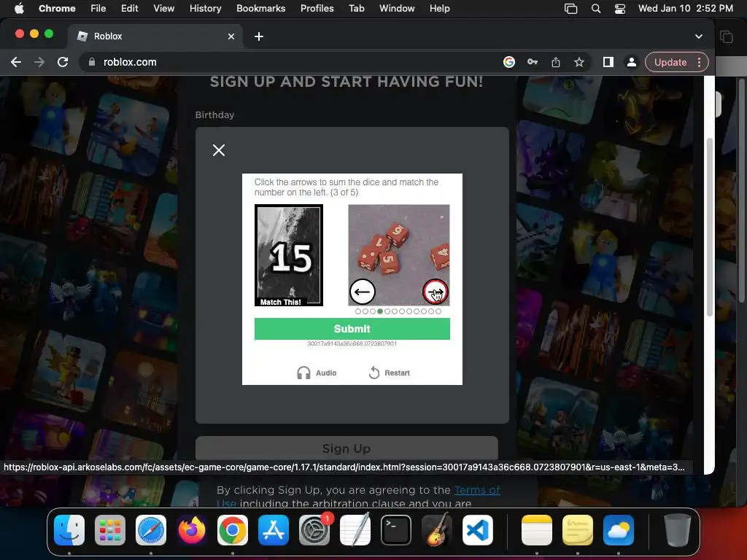Open the Apple menu
Screen dimensions: 747x560
[19, 9]
